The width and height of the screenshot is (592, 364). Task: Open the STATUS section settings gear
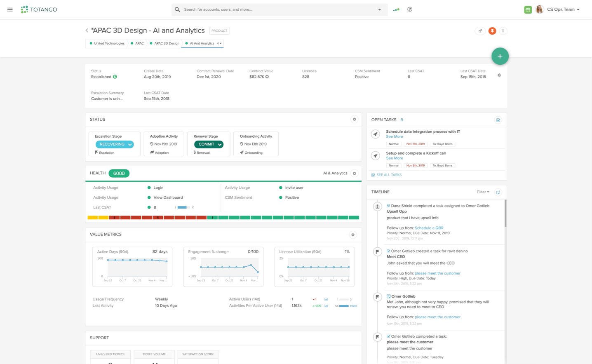pos(354,119)
